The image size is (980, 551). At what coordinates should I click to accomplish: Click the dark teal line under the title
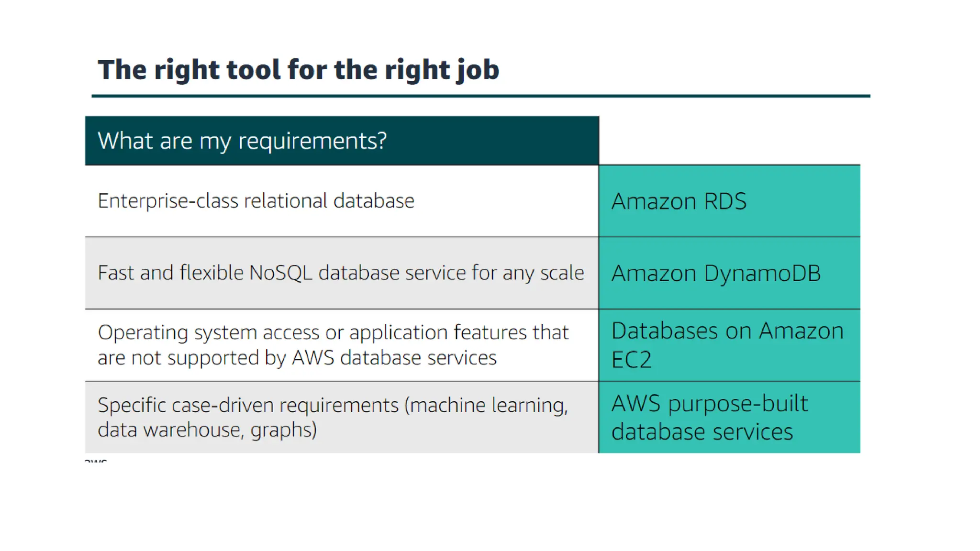click(480, 96)
